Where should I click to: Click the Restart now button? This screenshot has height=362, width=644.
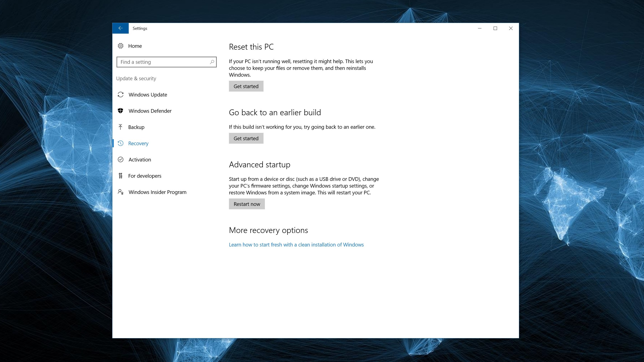[247, 204]
